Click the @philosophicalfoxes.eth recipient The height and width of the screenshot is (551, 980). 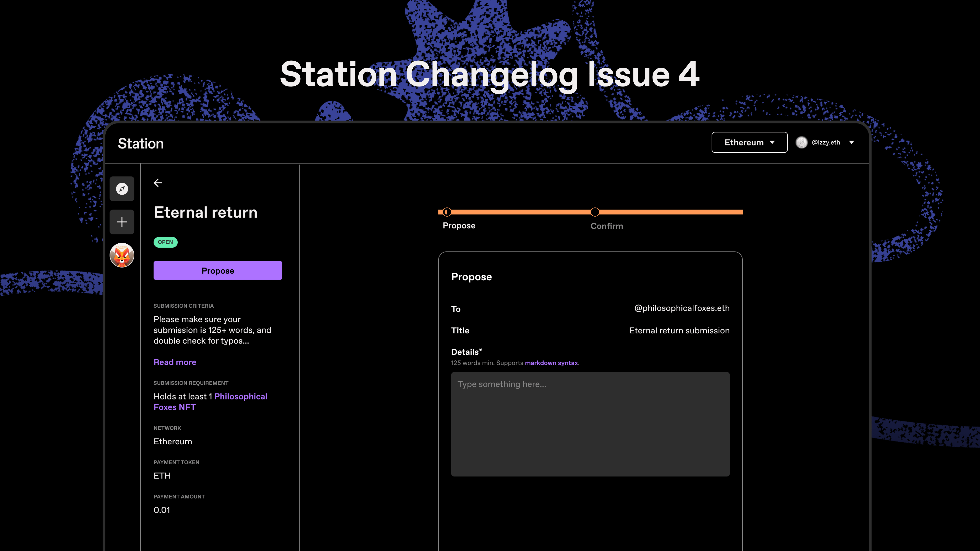[682, 308]
